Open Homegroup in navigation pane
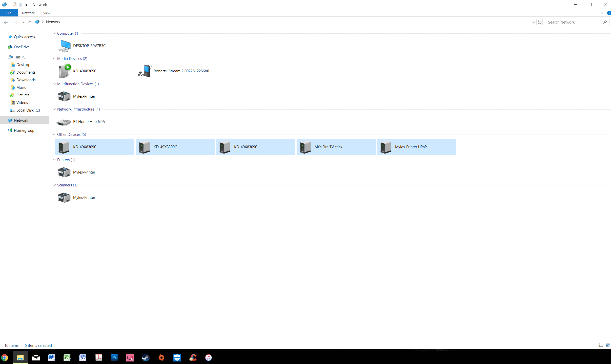611x364 pixels. pos(24,131)
